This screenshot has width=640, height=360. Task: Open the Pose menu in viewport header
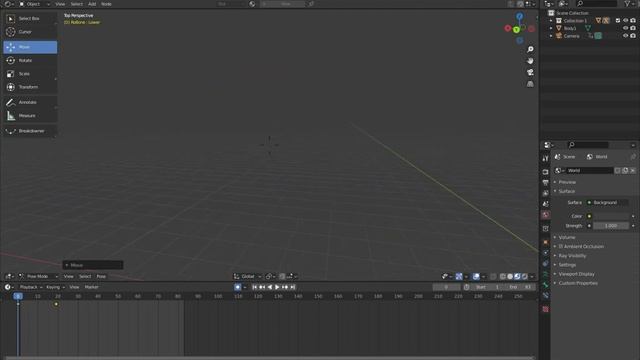coord(101,276)
